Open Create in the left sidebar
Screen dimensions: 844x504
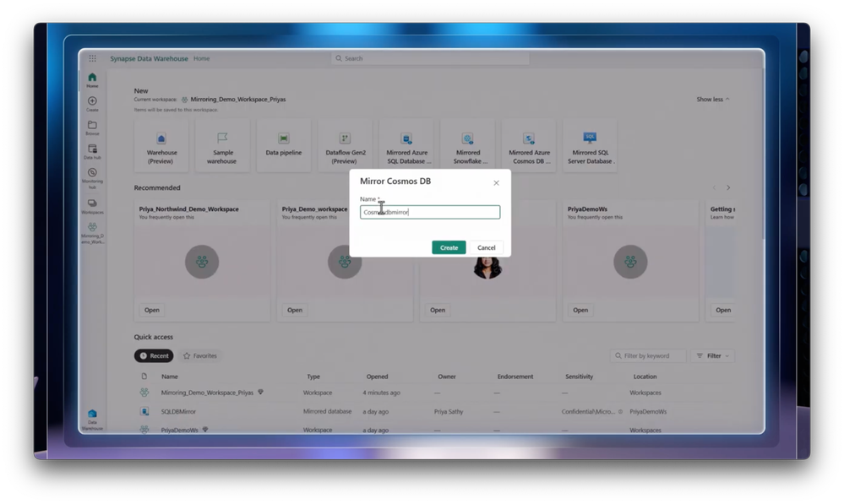[x=93, y=104]
